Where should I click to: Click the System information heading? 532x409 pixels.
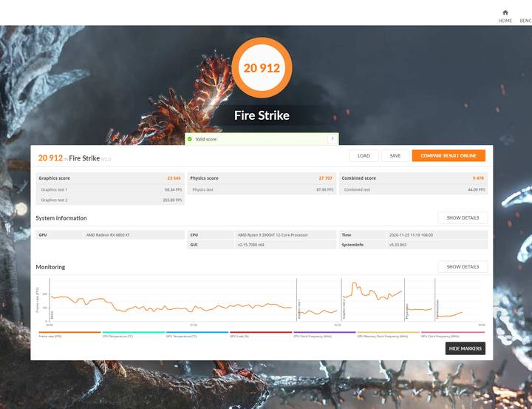61,218
